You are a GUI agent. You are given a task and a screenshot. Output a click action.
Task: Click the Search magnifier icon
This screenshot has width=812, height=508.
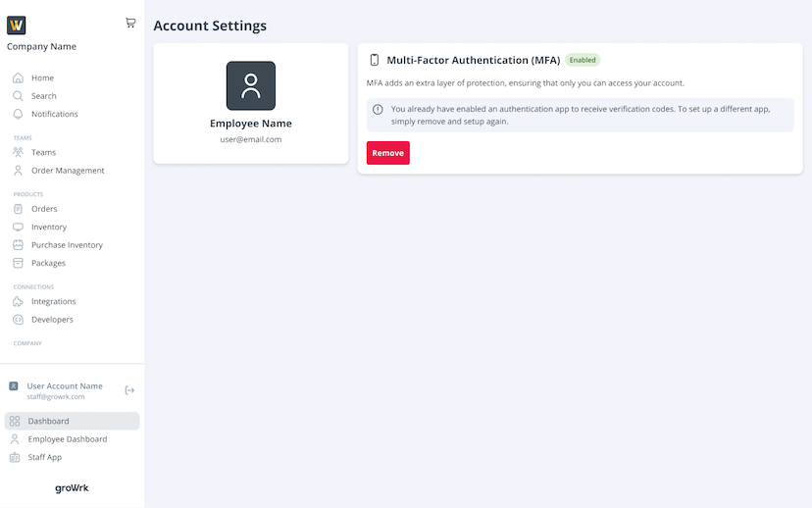pos(18,96)
